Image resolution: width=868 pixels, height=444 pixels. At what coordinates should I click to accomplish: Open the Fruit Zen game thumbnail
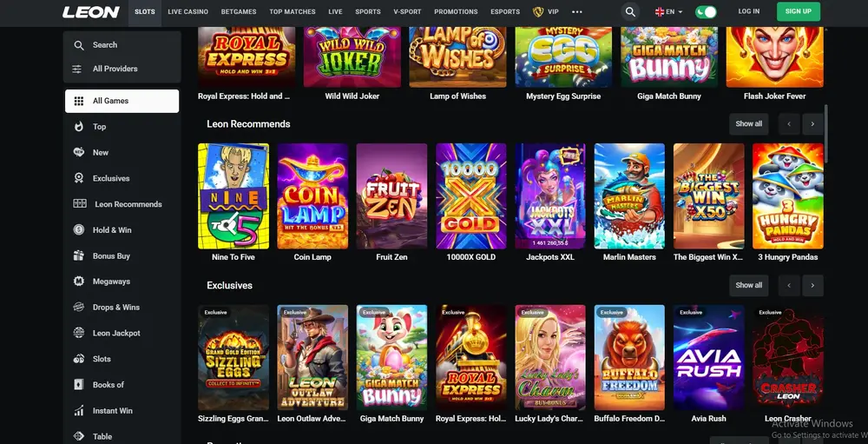pos(391,196)
